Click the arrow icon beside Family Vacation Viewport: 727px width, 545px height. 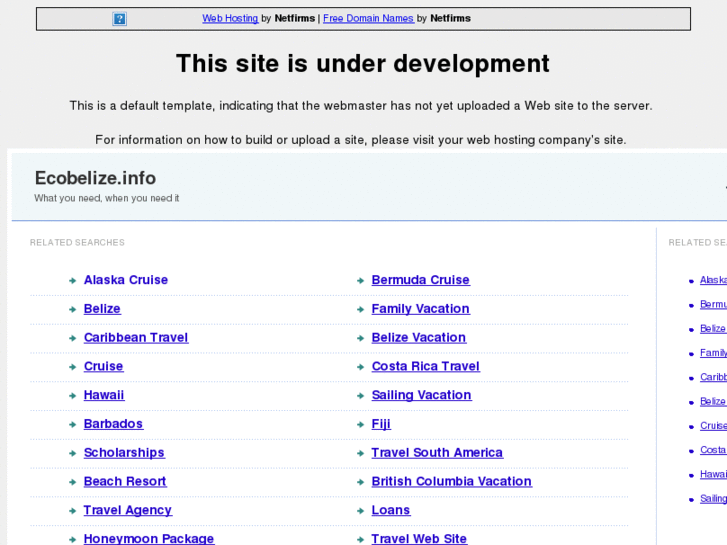(x=360, y=309)
